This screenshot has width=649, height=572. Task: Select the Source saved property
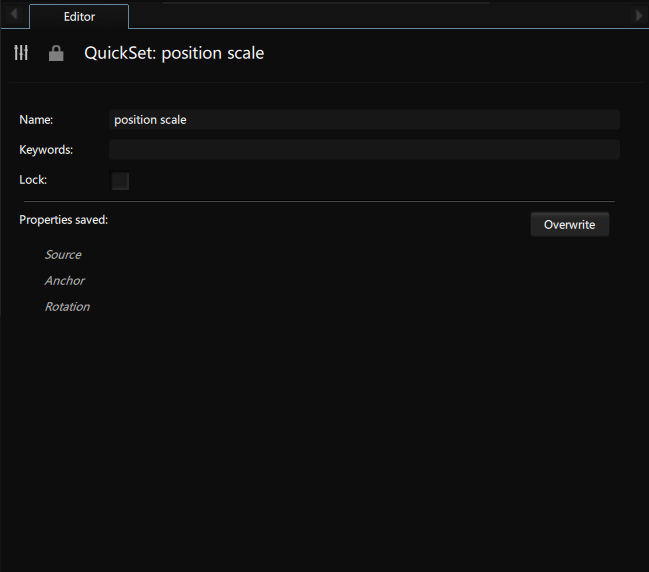pyautogui.click(x=63, y=255)
